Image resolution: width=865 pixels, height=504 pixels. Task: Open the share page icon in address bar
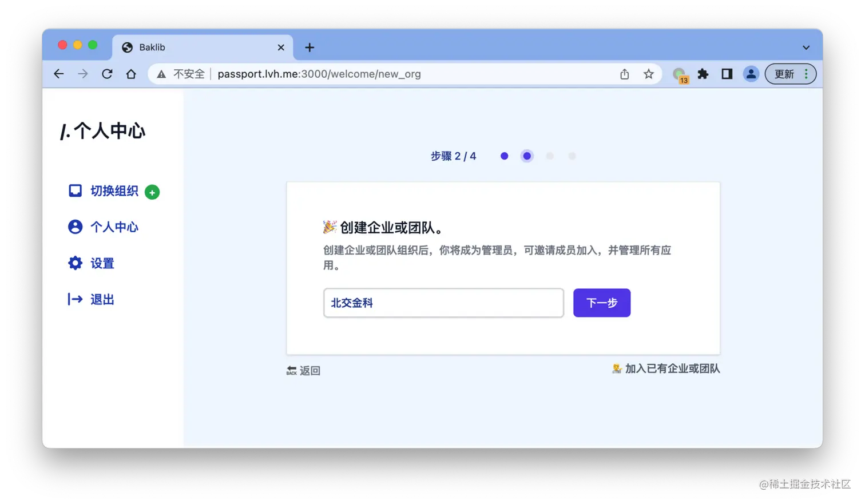coord(624,74)
